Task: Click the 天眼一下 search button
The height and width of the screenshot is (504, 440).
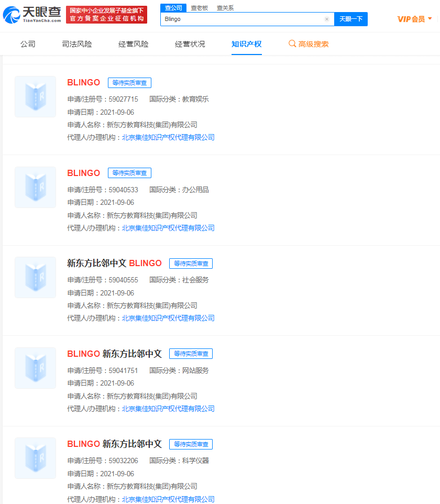Action: pos(351,19)
